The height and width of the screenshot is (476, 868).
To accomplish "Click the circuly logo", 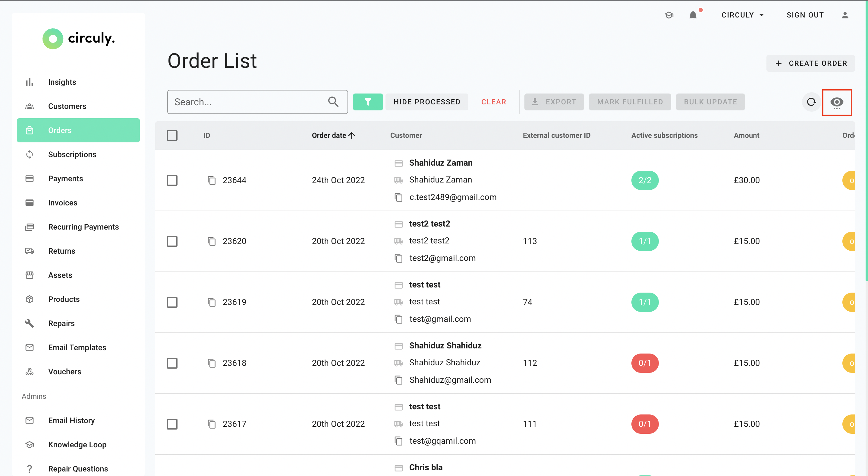I will click(x=78, y=38).
